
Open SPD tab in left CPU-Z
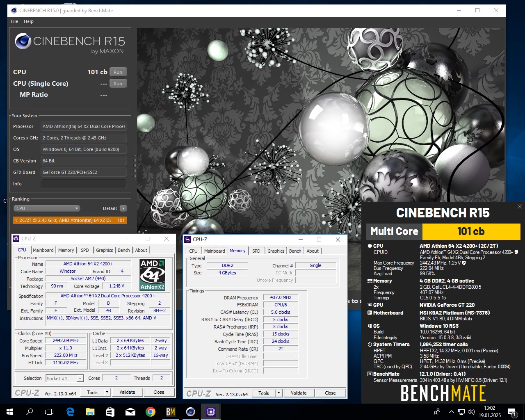coord(85,250)
